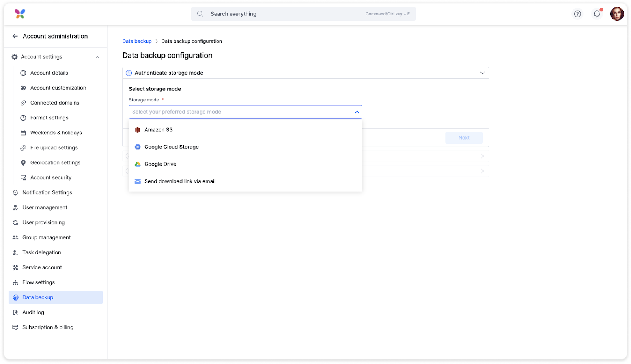
Task: Collapse the Authenticate storage mode step
Action: click(482, 73)
